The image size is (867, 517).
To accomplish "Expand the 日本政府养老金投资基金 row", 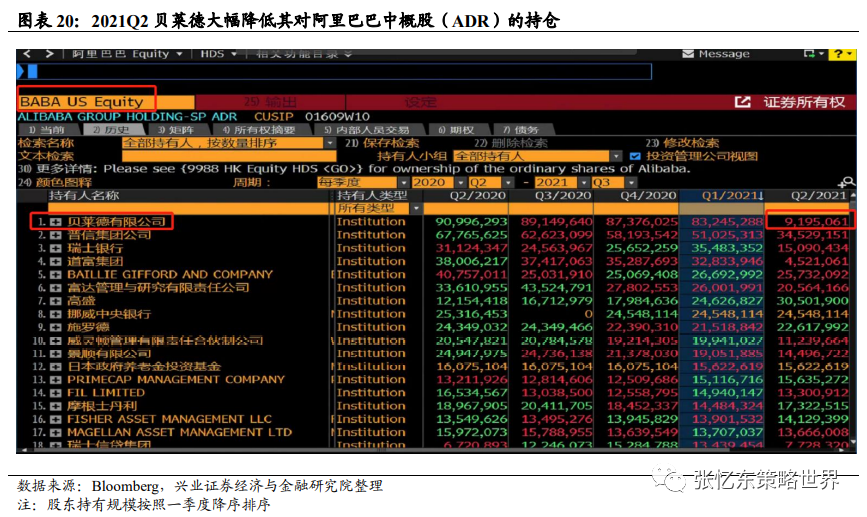I will [x=55, y=367].
